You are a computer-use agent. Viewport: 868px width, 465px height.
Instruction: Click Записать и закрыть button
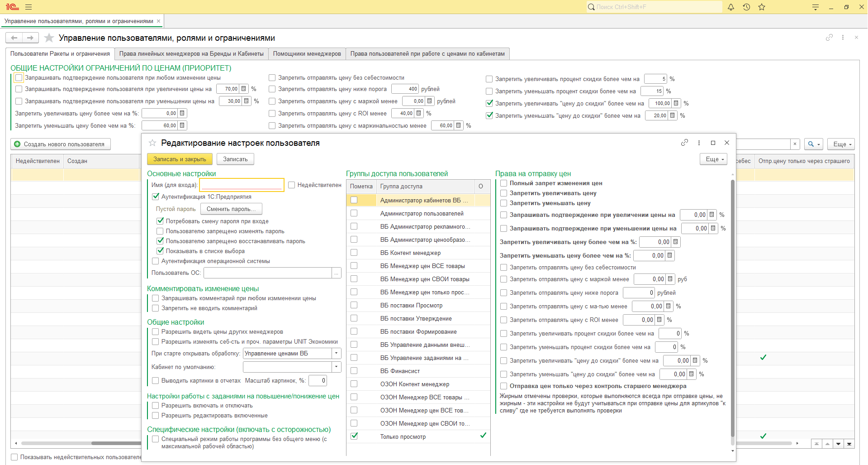click(x=180, y=159)
